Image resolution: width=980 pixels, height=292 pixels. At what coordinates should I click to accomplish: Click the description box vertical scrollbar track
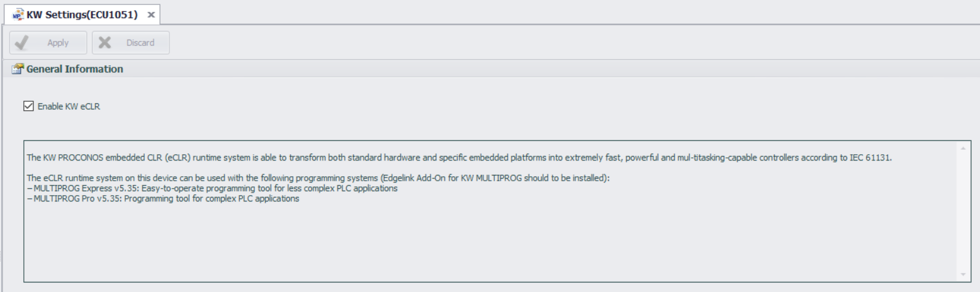pos(962,211)
